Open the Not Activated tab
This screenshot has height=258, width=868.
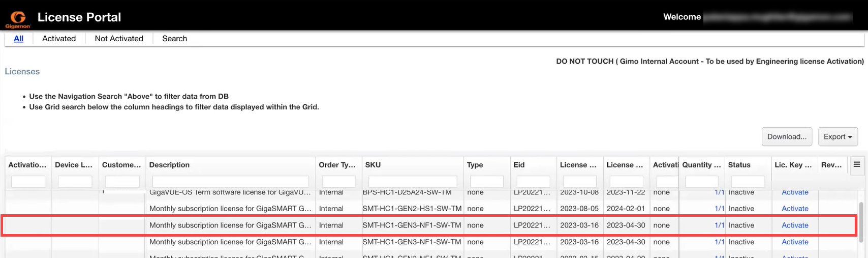pos(119,39)
